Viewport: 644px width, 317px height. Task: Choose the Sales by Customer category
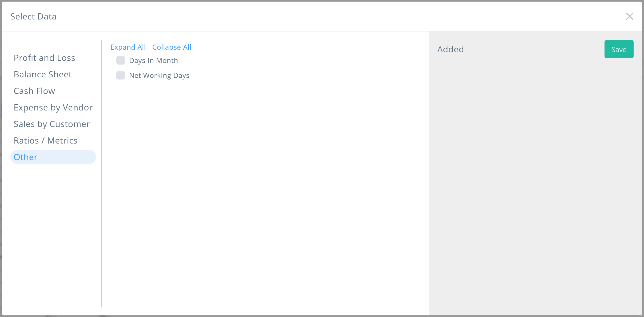pyautogui.click(x=52, y=124)
